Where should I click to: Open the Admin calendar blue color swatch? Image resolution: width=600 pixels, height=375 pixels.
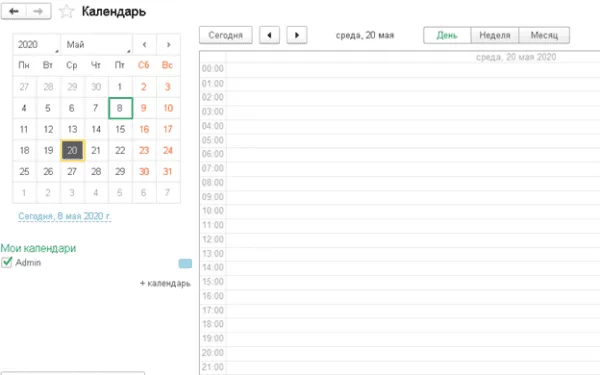coord(185,263)
